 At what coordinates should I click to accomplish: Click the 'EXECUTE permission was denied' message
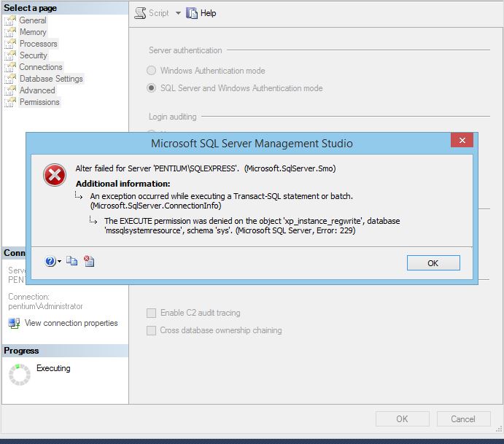(x=252, y=225)
